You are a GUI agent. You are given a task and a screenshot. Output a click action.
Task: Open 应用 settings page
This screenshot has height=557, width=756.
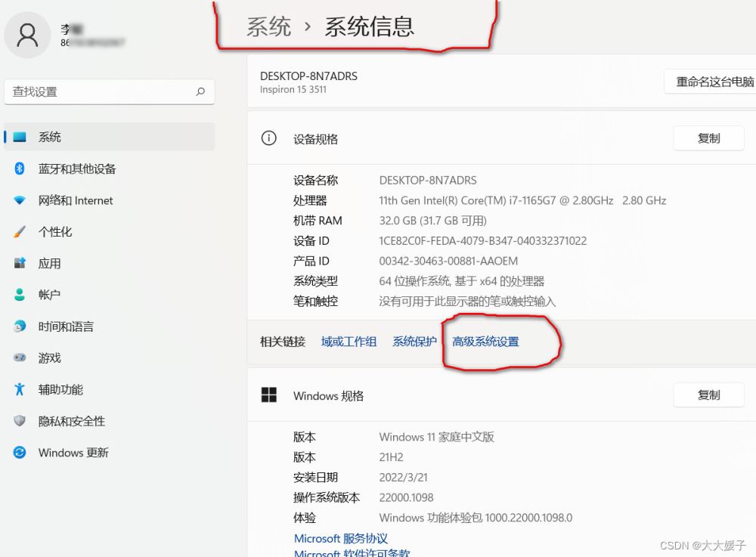coord(110,264)
